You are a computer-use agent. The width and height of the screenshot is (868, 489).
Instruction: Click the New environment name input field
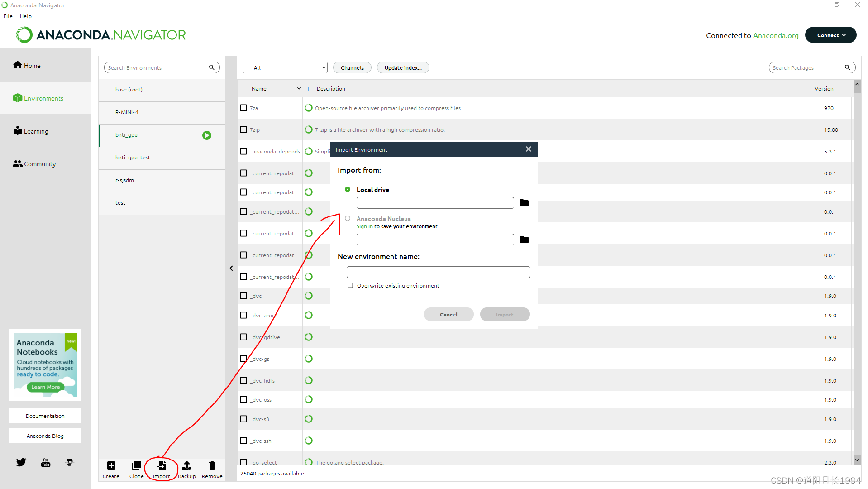(x=438, y=272)
